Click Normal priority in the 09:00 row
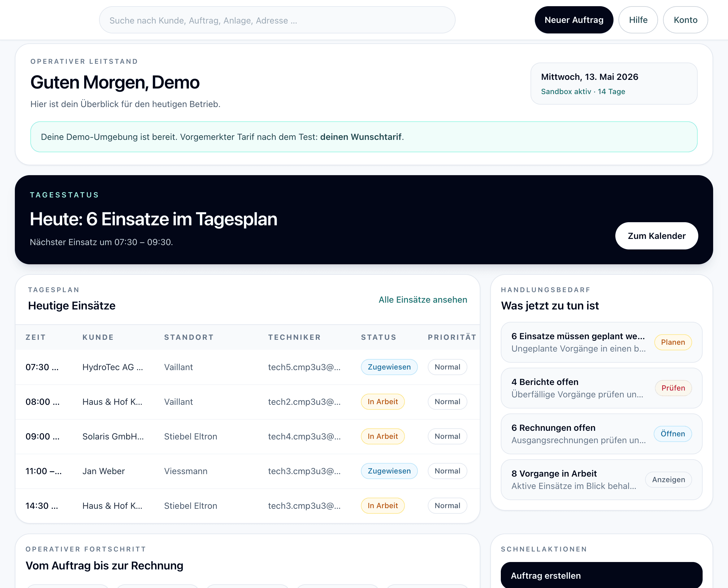 tap(447, 436)
